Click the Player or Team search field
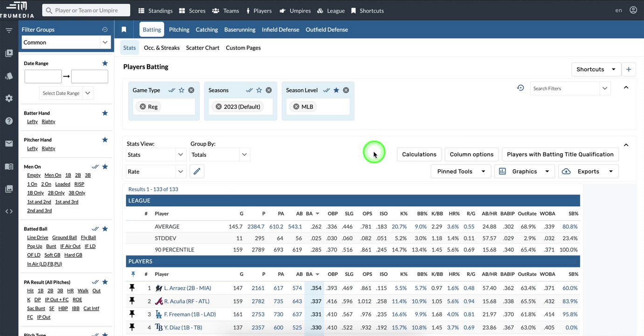Image resolution: width=644 pixels, height=336 pixels. 86,10
